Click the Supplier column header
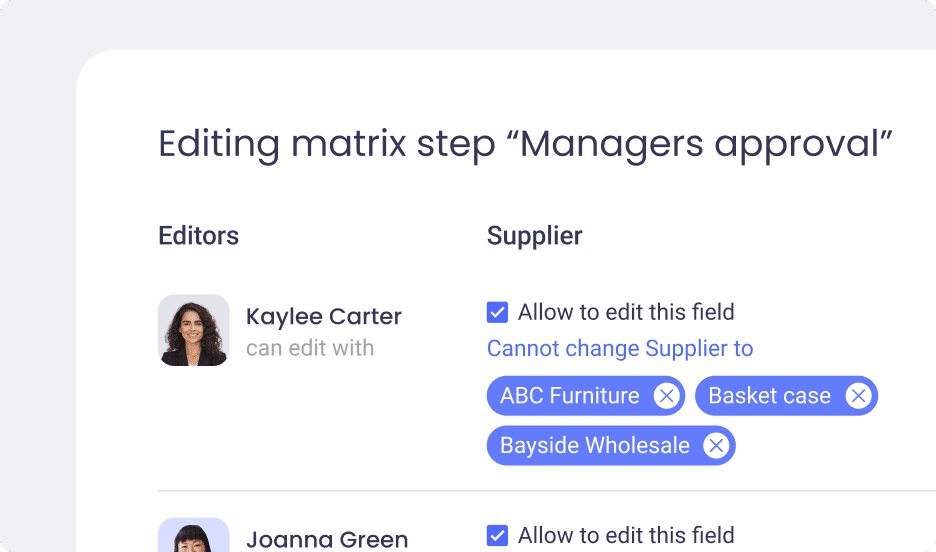Screen dimensions: 936x552 534,236
